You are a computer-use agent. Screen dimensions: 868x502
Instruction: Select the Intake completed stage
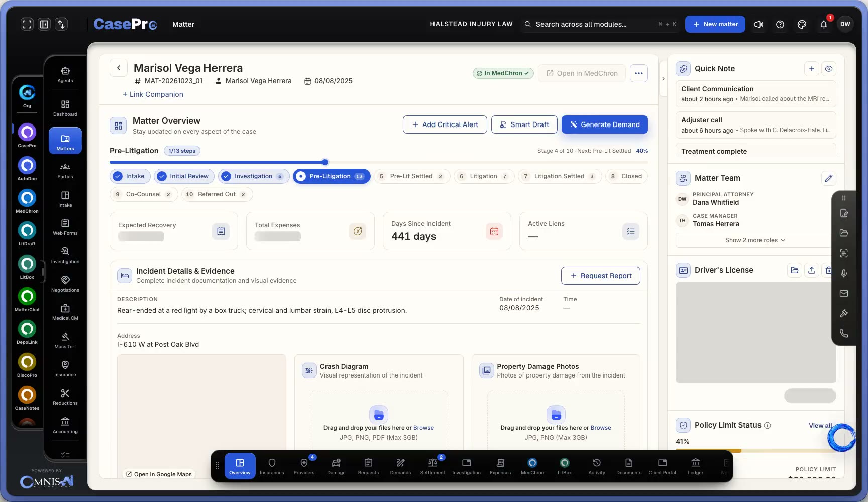[130, 176]
